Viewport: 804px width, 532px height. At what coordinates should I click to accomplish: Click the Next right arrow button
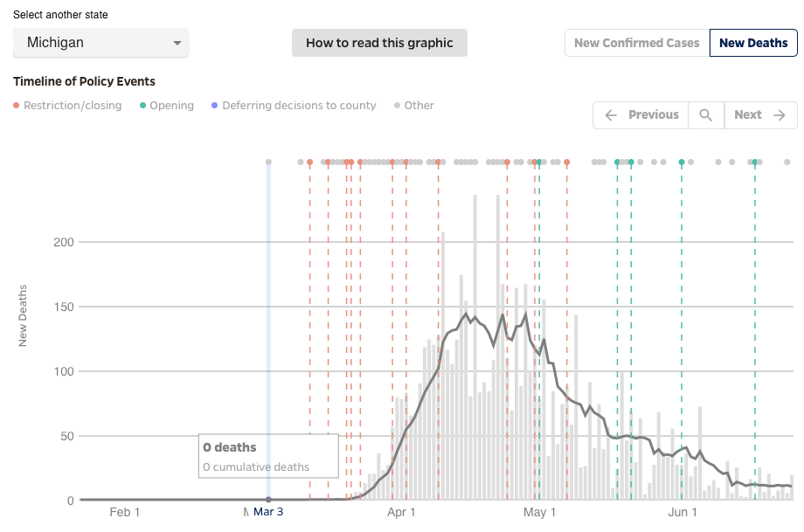point(760,115)
